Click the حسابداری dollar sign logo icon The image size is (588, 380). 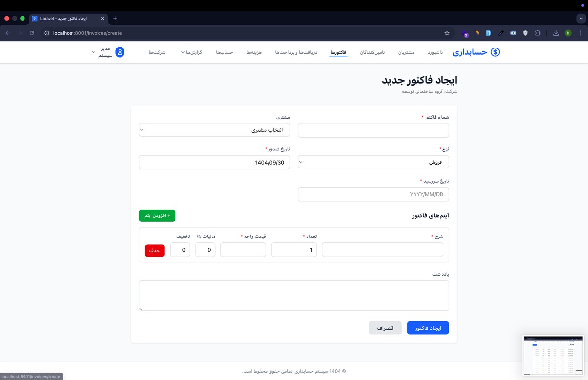pyautogui.click(x=494, y=52)
